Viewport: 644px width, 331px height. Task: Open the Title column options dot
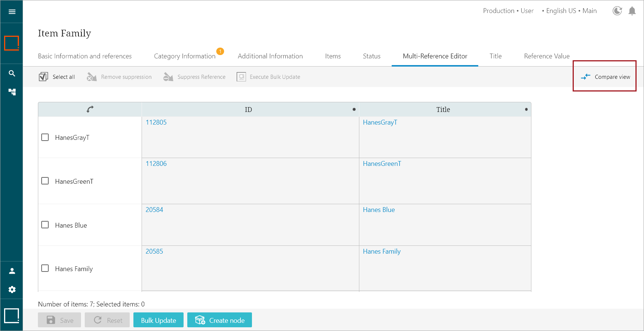coord(526,109)
